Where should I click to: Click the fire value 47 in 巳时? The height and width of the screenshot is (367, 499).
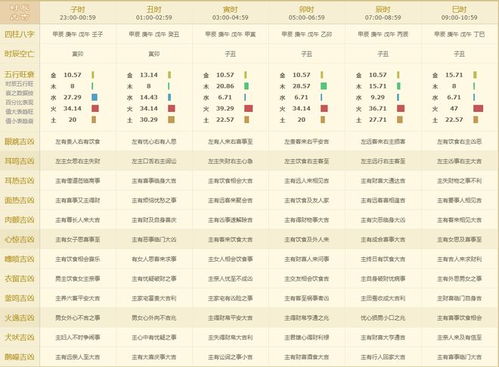click(454, 108)
